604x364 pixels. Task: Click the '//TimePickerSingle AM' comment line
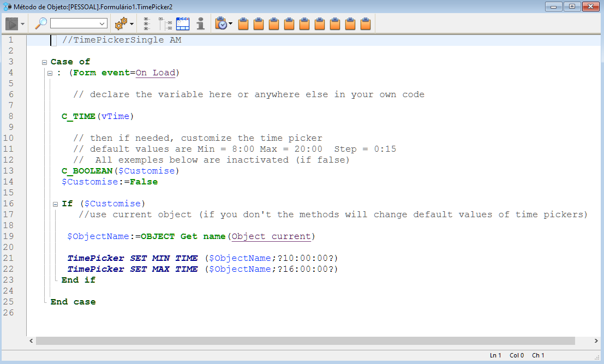tap(122, 40)
